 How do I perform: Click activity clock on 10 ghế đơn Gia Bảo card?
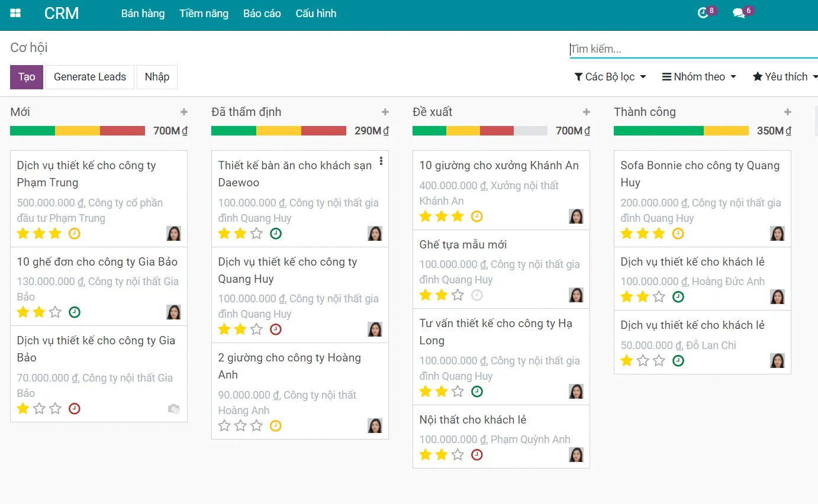coord(74,312)
